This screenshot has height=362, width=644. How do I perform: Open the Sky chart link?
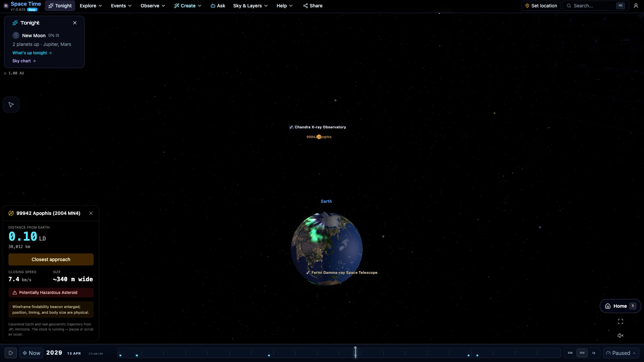click(x=24, y=61)
